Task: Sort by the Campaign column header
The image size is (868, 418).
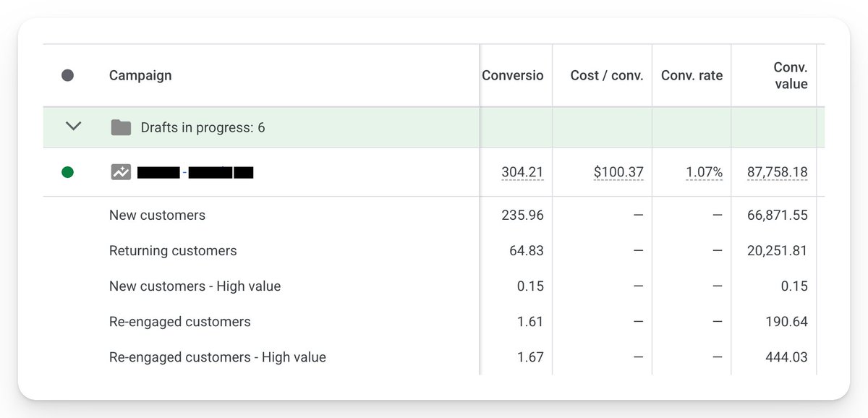Action: point(140,75)
